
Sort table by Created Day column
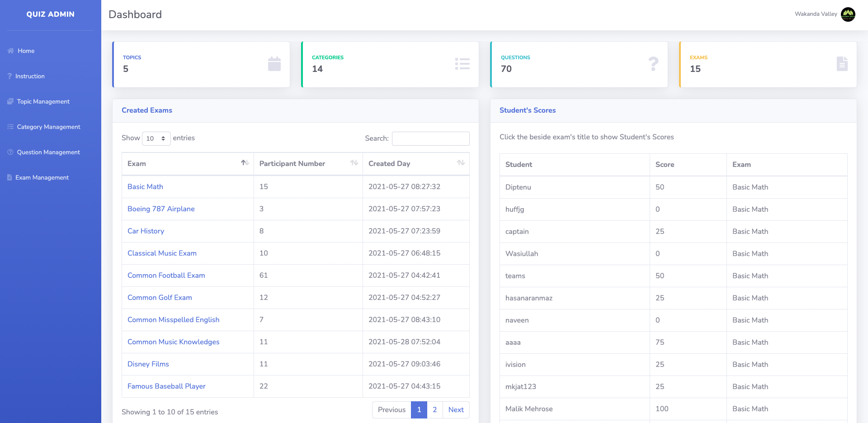coord(461,163)
